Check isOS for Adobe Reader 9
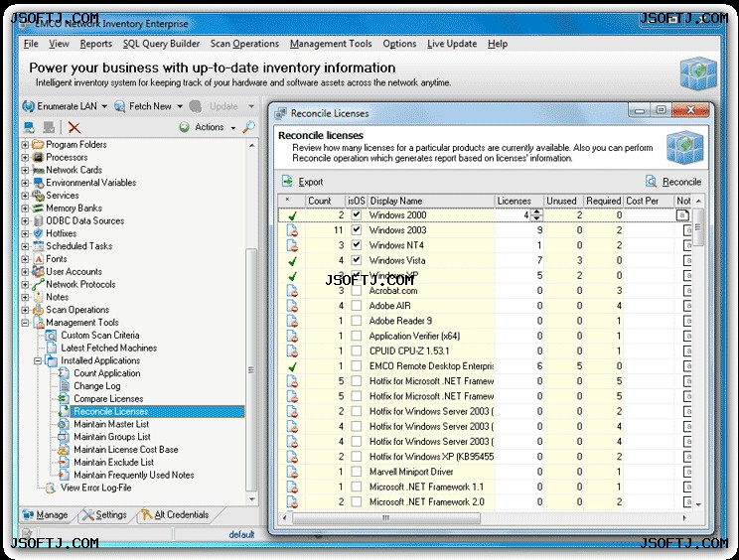The width and height of the screenshot is (739, 560). coord(357,321)
